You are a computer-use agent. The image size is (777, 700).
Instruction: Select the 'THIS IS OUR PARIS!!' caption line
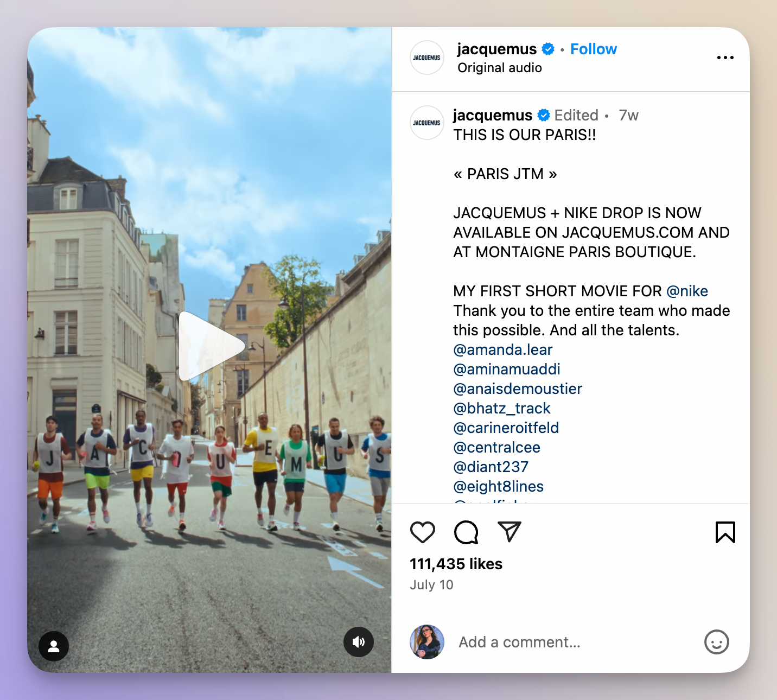point(525,135)
